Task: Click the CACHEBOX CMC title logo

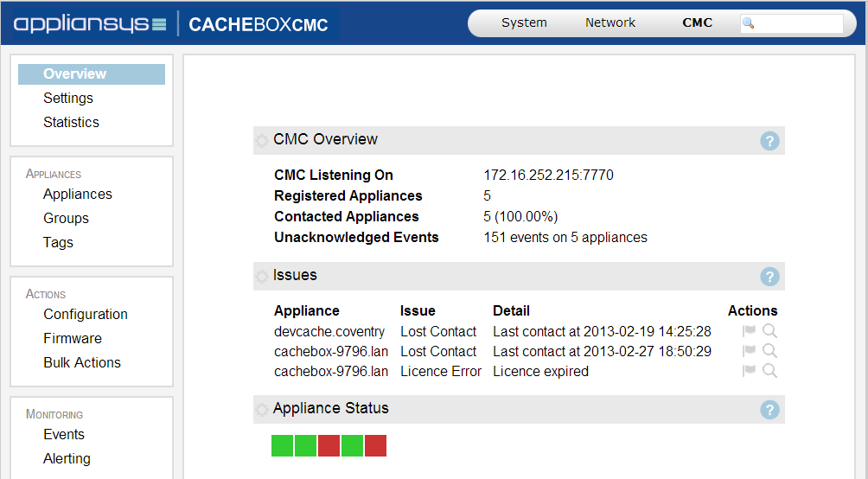Action: click(258, 25)
